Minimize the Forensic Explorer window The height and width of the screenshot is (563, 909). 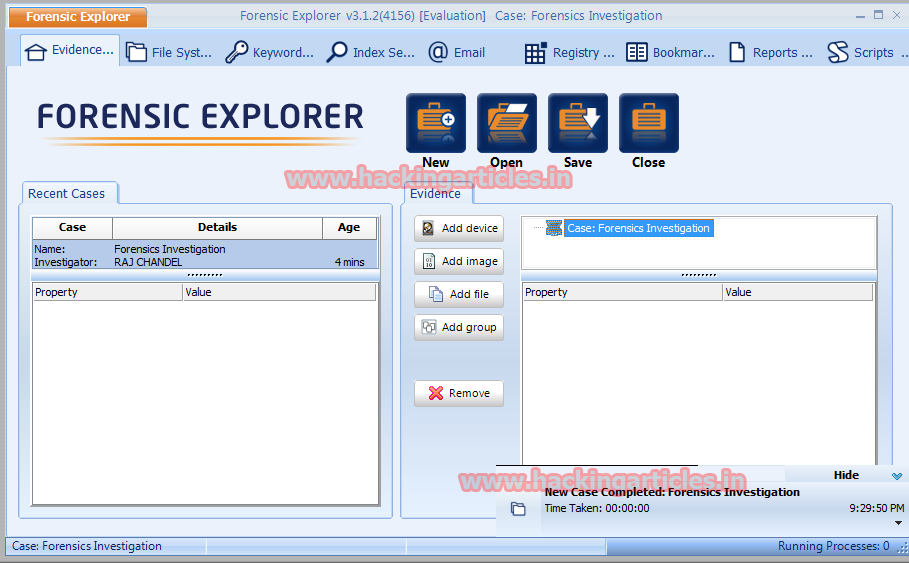[860, 16]
